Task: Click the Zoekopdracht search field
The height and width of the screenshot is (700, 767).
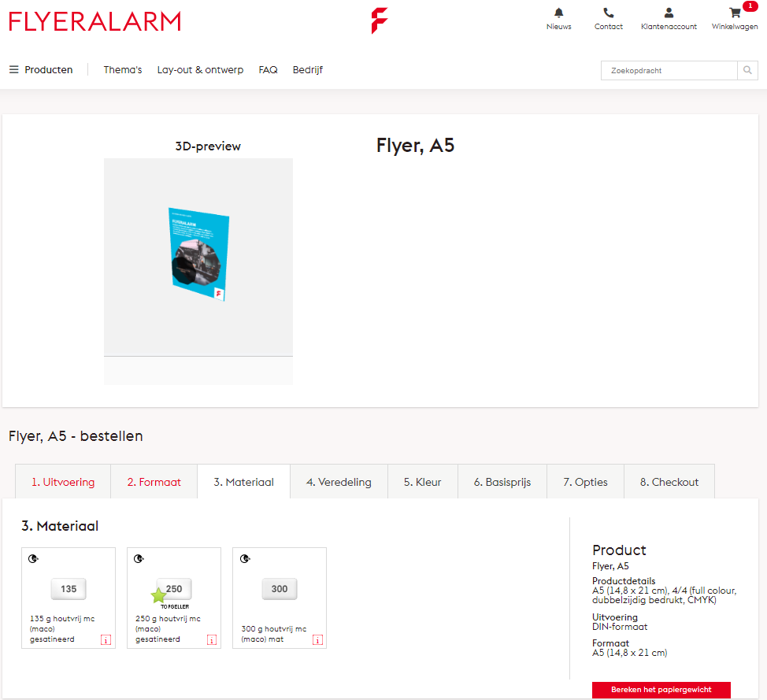Action: point(669,71)
